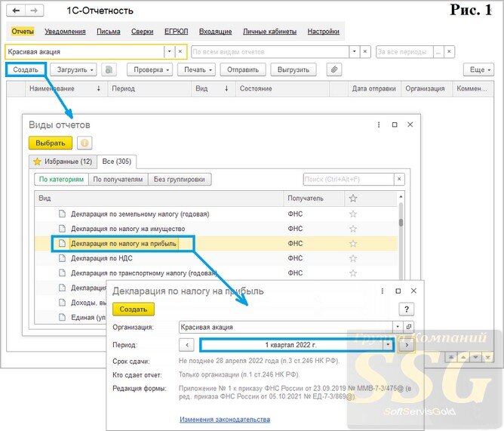Group report types По категориям

61,179
